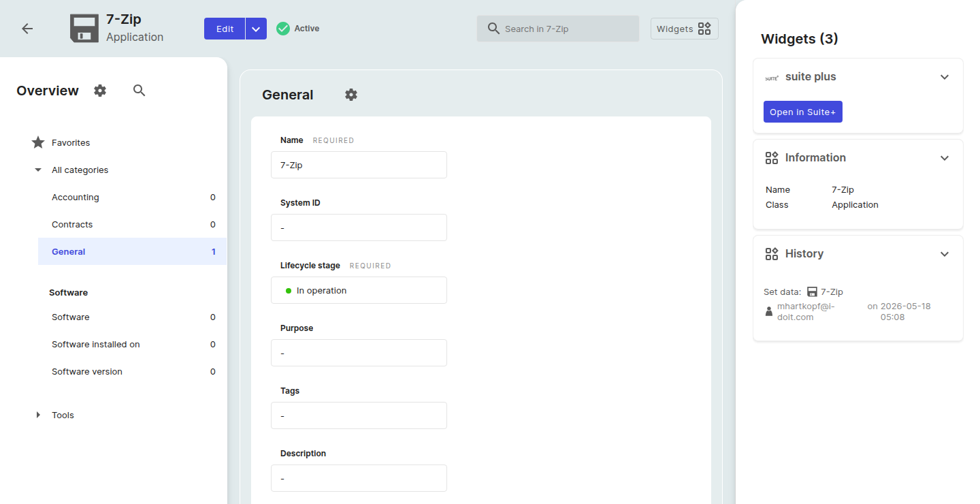The width and height of the screenshot is (980, 504).
Task: Click the Description field
Action: pos(359,478)
